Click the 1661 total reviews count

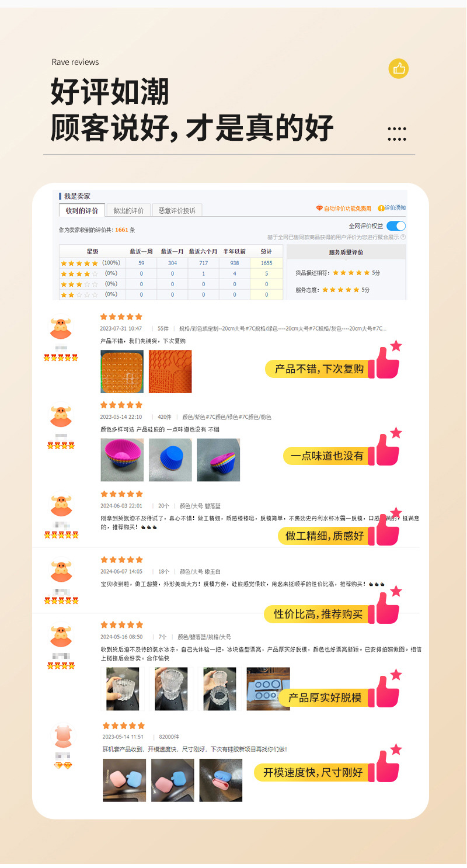pyautogui.click(x=121, y=230)
